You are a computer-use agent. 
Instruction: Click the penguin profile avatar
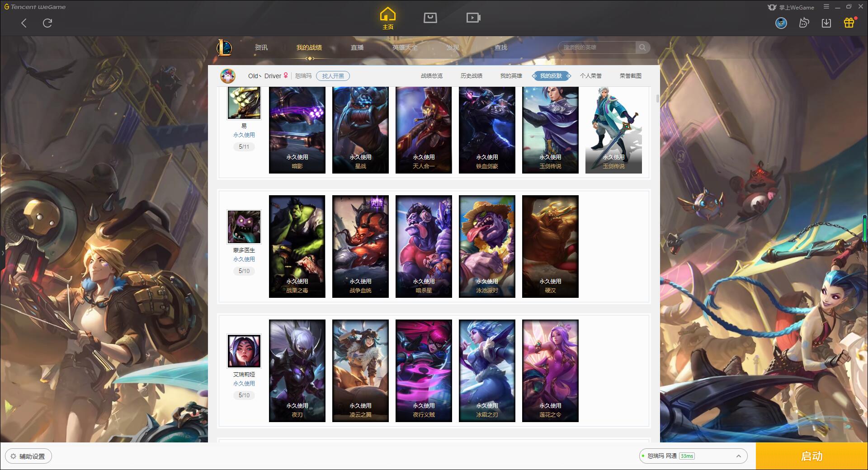(228, 76)
